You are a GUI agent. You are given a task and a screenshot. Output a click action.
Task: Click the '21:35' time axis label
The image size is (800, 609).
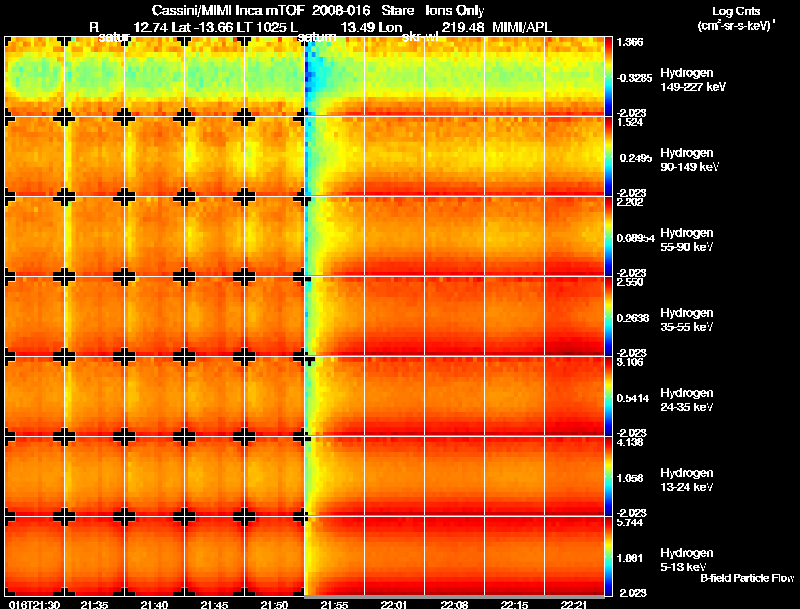click(x=94, y=604)
